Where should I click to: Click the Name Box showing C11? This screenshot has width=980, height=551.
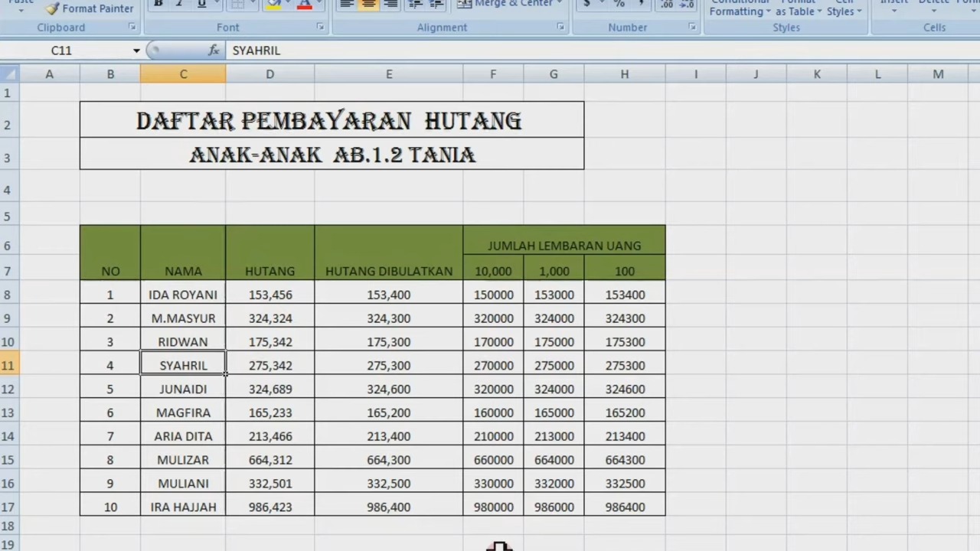point(65,51)
